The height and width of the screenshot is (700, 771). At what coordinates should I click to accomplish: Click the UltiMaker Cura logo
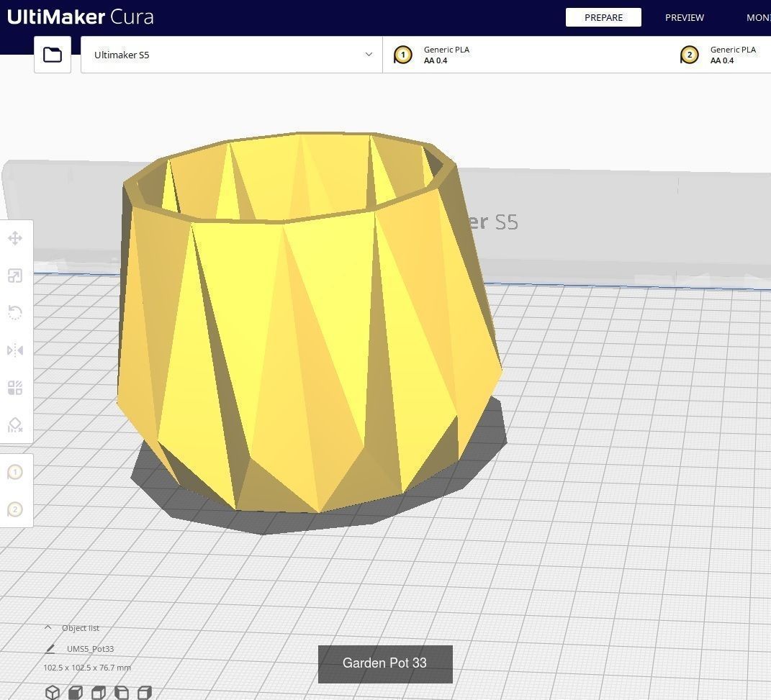tap(80, 17)
